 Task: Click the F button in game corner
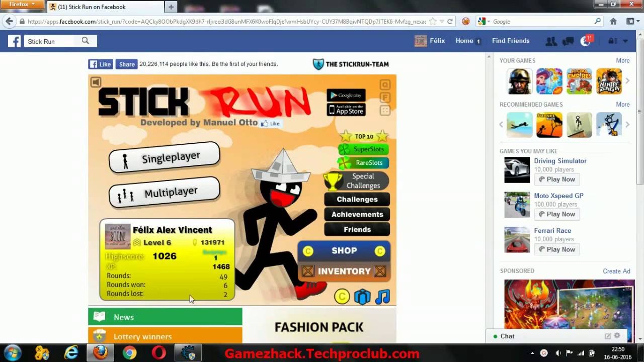[385, 98]
